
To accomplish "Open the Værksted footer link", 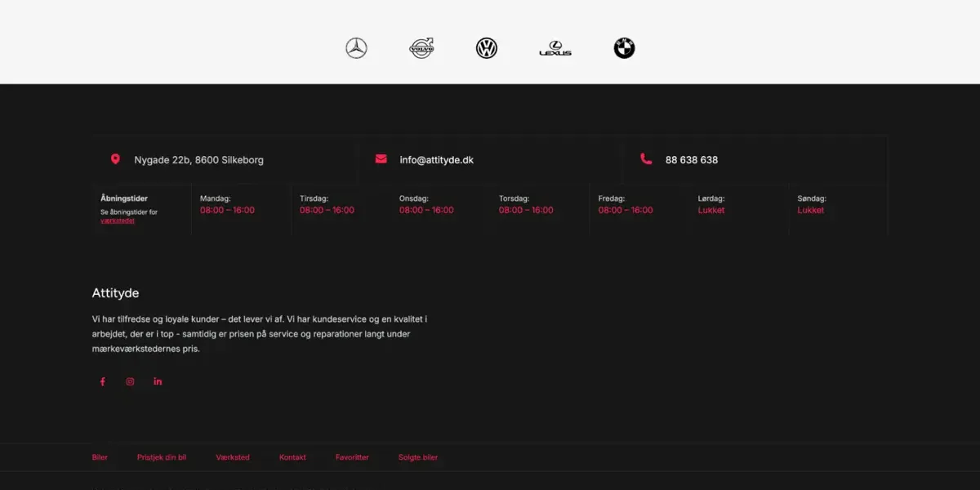I will tap(233, 457).
